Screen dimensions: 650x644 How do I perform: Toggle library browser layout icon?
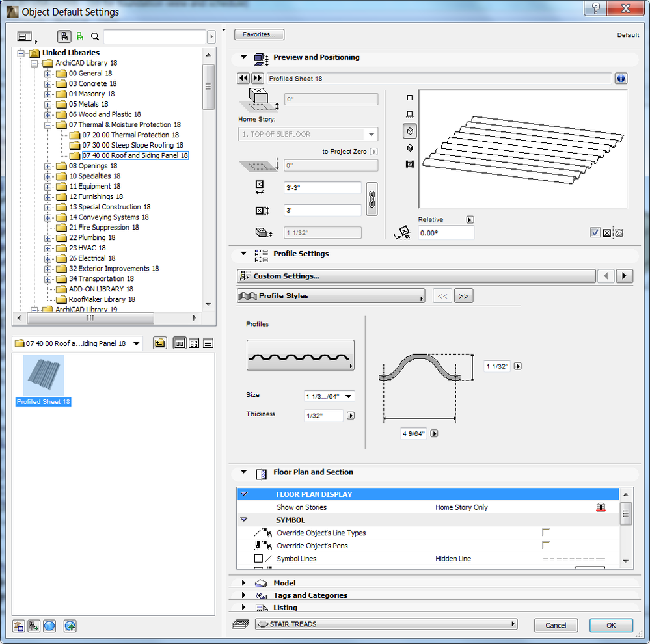pos(25,36)
